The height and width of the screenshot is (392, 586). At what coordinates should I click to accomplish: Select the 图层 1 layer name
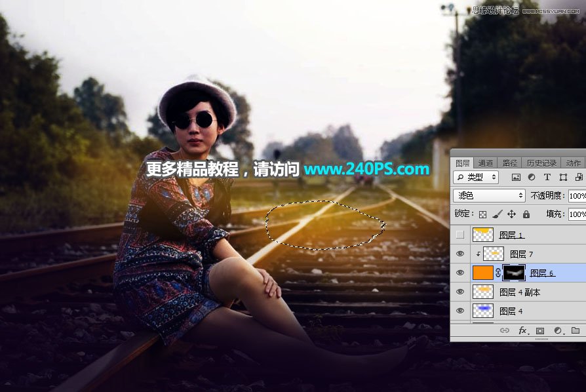tap(512, 235)
